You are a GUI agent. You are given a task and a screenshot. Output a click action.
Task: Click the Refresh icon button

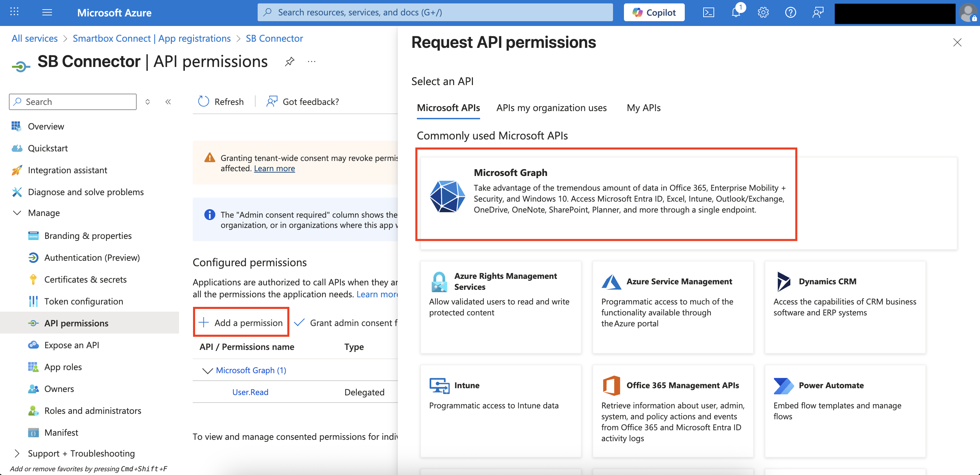204,101
